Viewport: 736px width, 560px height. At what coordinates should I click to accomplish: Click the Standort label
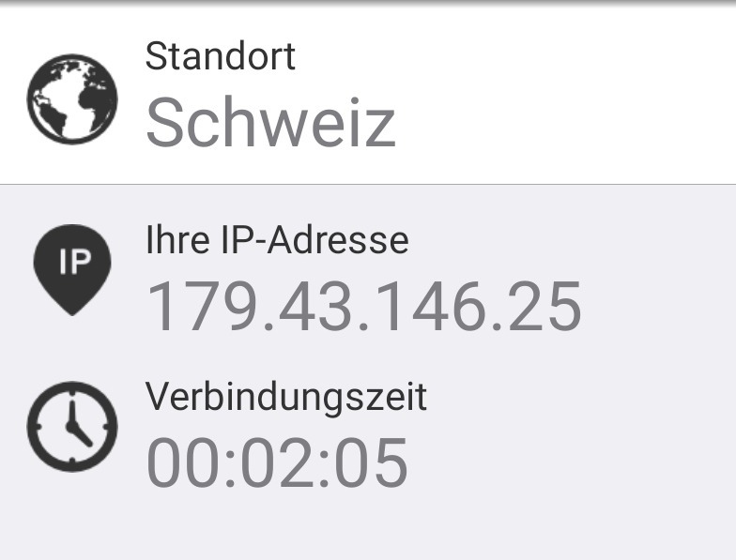(221, 56)
